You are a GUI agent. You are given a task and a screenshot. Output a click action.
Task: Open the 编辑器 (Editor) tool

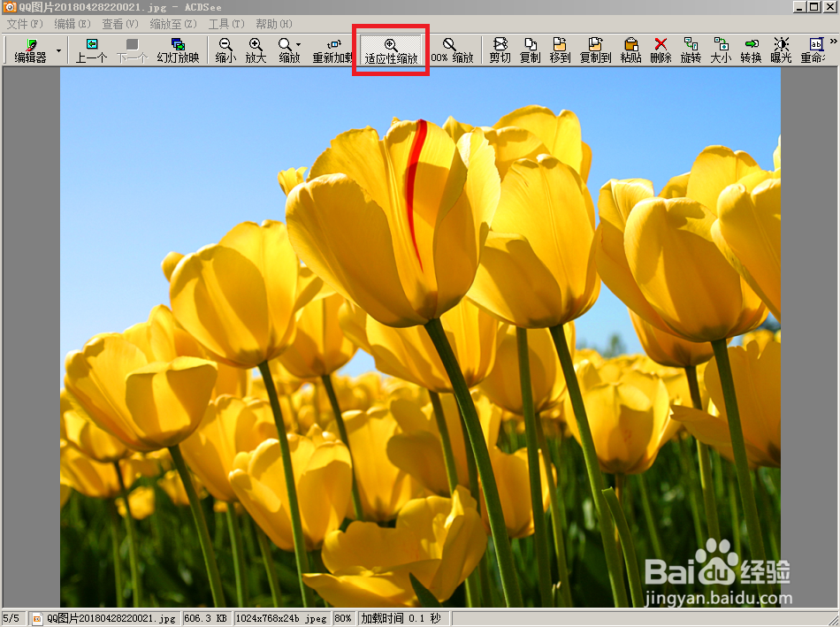(30, 50)
